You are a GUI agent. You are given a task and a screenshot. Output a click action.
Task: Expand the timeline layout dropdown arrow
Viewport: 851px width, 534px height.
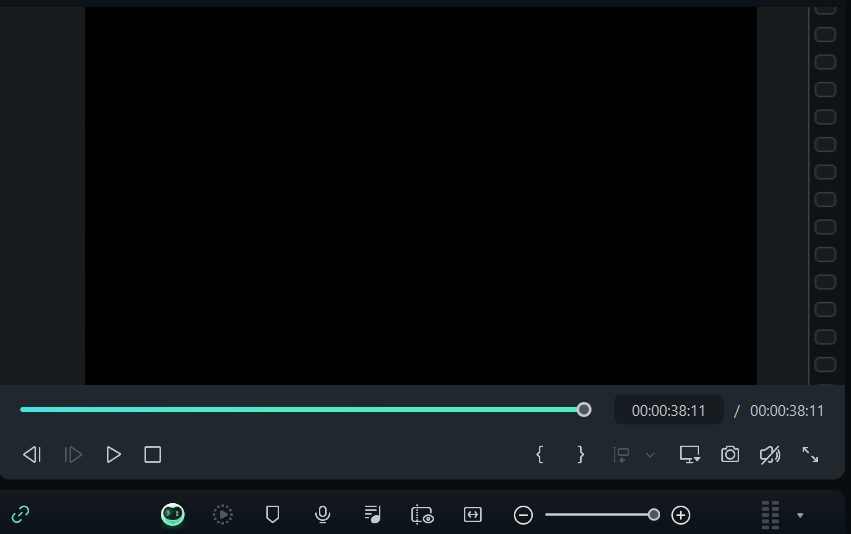click(x=800, y=515)
